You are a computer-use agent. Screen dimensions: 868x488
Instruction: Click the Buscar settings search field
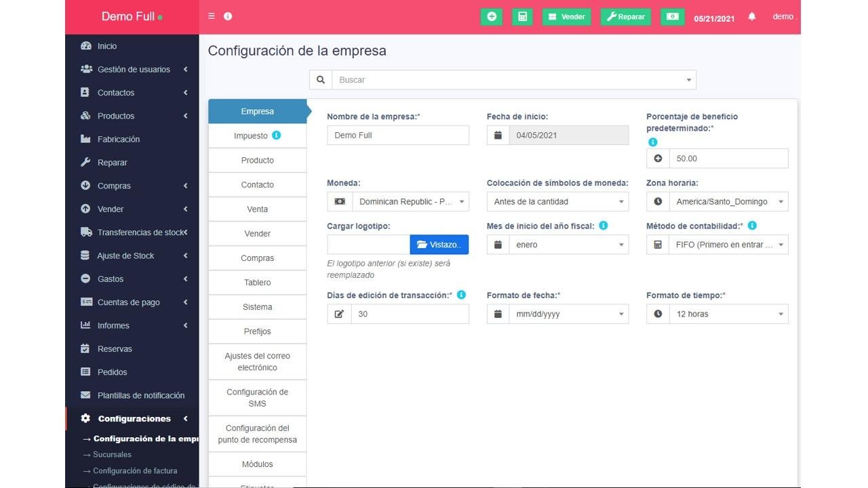pyautogui.click(x=513, y=80)
